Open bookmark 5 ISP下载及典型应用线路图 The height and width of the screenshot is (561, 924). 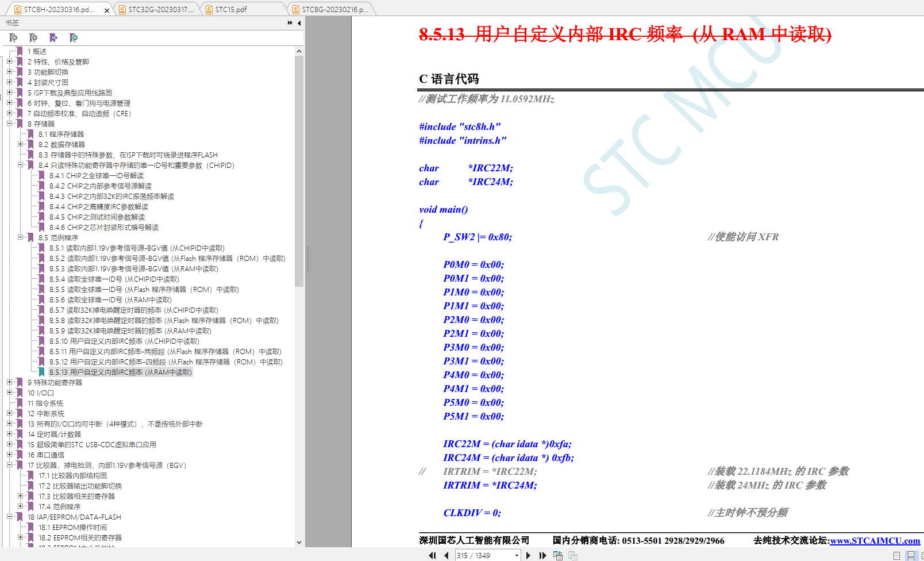[x=70, y=93]
